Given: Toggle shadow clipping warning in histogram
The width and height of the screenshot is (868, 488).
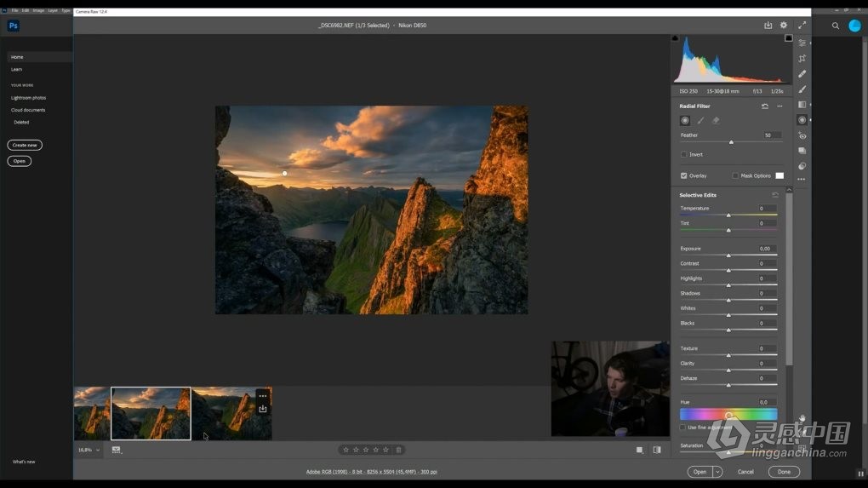Looking at the screenshot, I should click(x=676, y=38).
